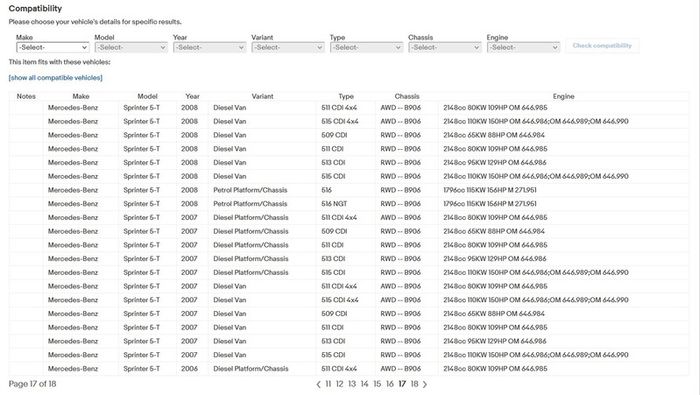Go to page 12
The width and height of the screenshot is (700, 395).
pyautogui.click(x=340, y=384)
